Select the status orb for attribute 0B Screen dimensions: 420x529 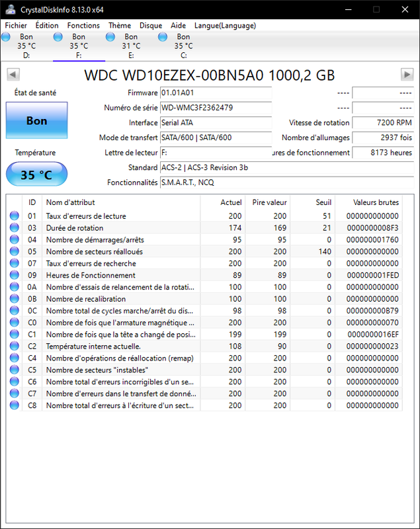coord(14,299)
